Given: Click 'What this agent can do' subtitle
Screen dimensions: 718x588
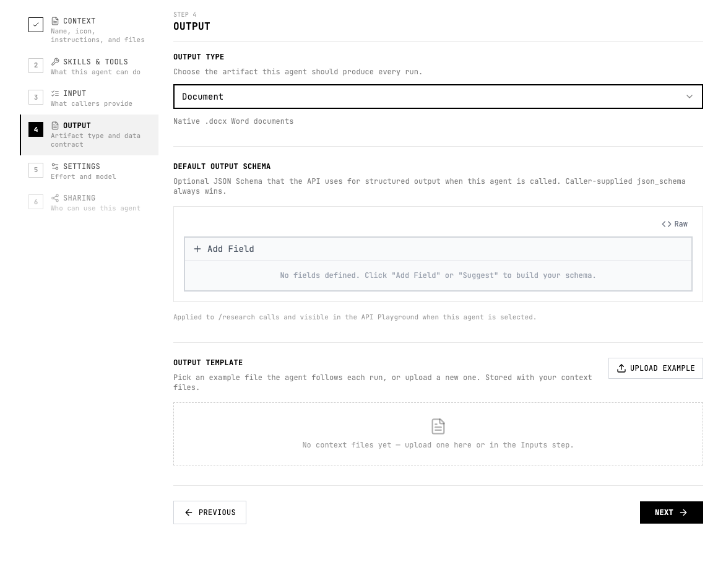Looking at the screenshot, I should point(95,72).
